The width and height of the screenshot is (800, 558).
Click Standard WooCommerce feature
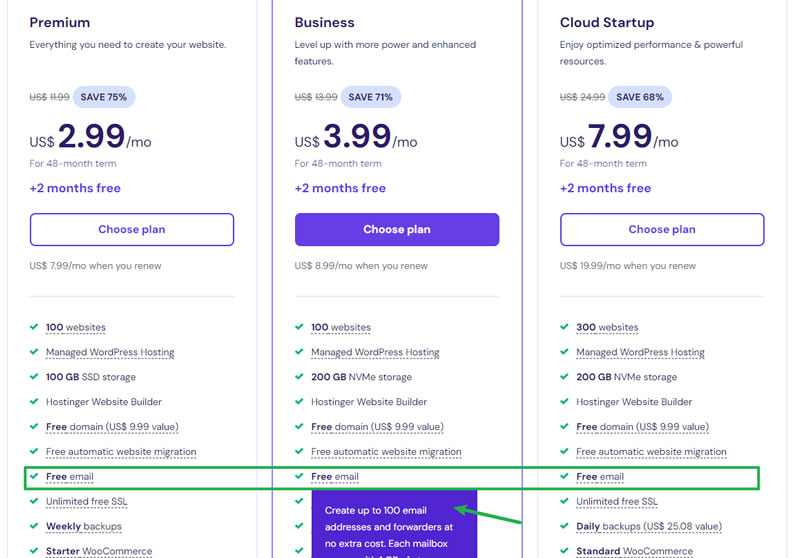point(635,551)
